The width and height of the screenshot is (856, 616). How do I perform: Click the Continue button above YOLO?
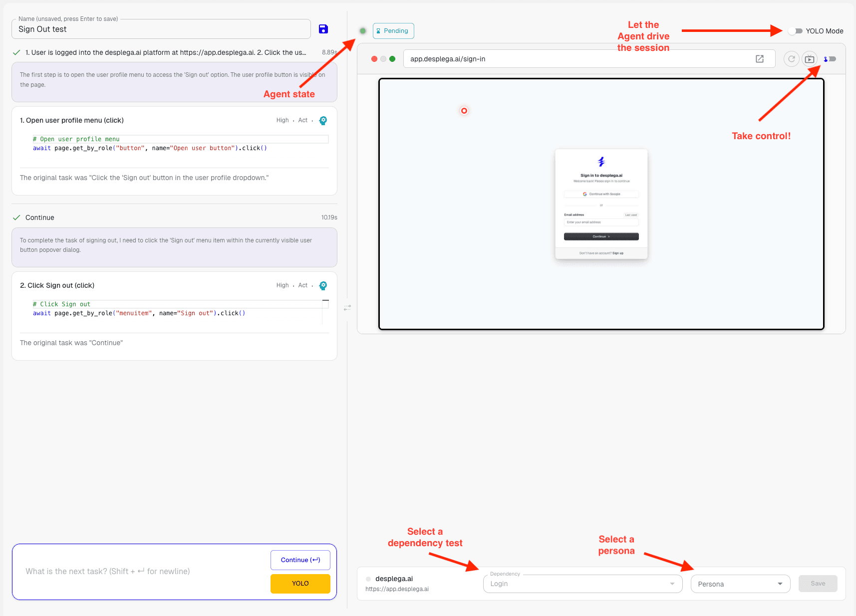click(300, 560)
